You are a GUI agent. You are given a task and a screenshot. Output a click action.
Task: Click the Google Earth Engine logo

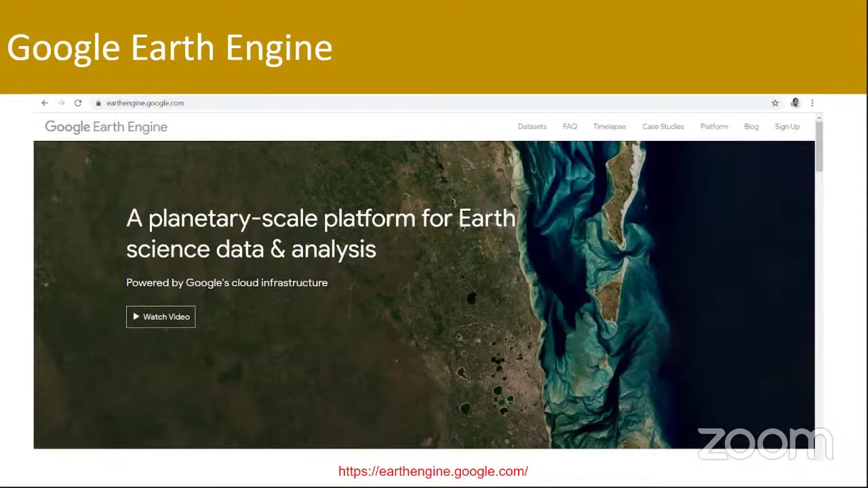(106, 127)
